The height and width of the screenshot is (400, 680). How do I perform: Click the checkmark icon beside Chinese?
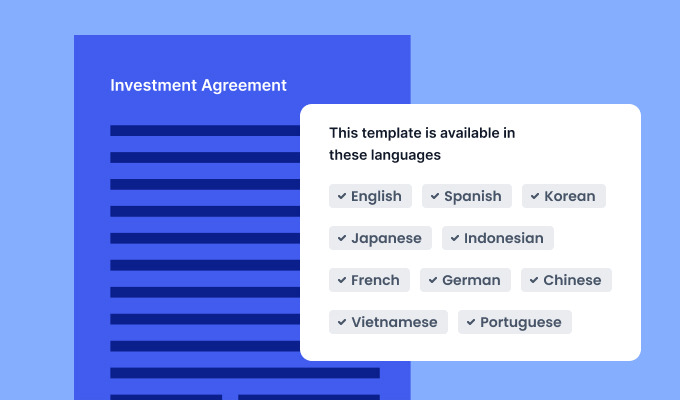click(x=534, y=280)
